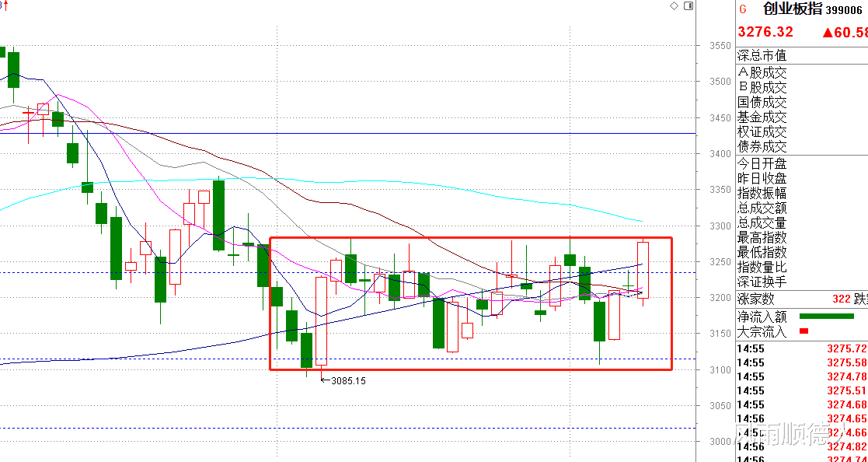Click the 最高指数 label
Screen dimensions: 868x462
pos(762,238)
